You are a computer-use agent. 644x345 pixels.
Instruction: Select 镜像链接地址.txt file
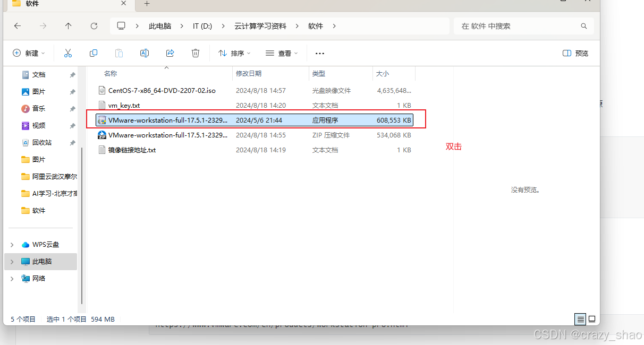(x=132, y=150)
